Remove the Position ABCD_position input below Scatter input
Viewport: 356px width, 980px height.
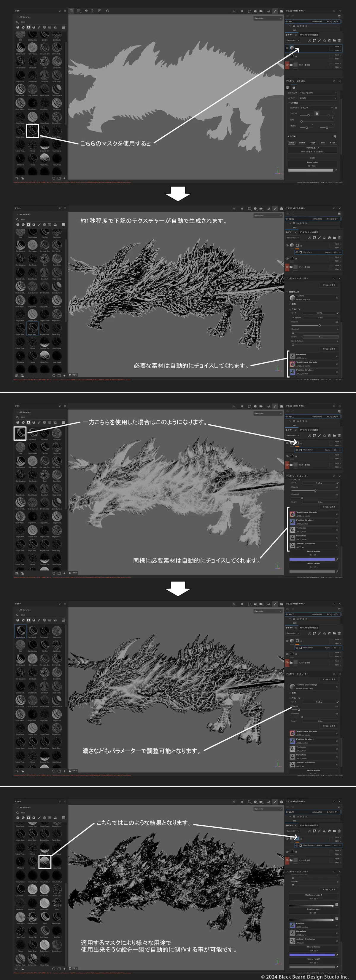point(337,925)
